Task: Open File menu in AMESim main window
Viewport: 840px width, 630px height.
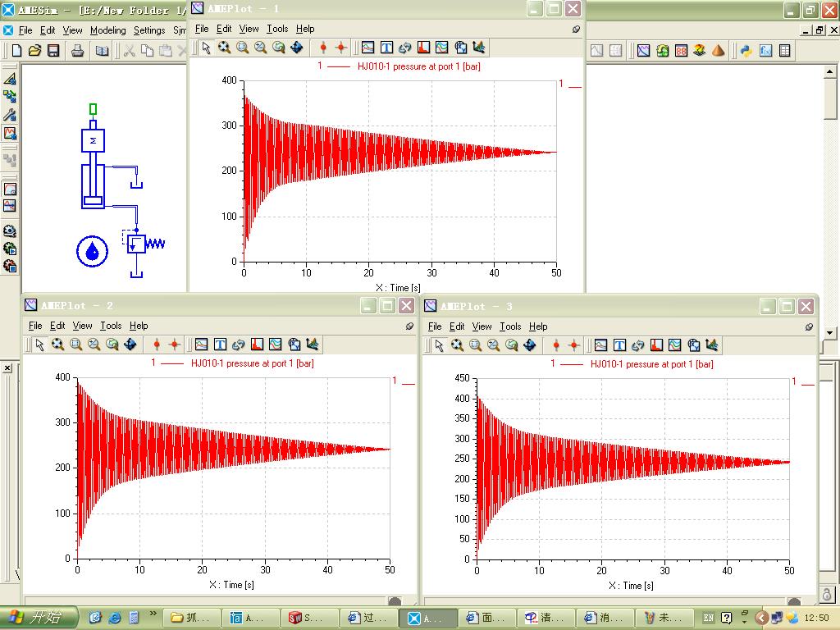Action: point(25,30)
